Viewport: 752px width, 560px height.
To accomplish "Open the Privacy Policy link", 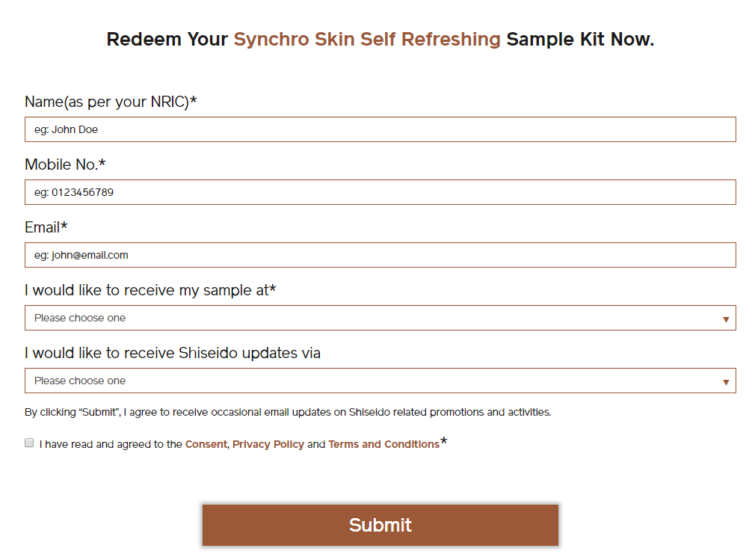I will coord(268,444).
